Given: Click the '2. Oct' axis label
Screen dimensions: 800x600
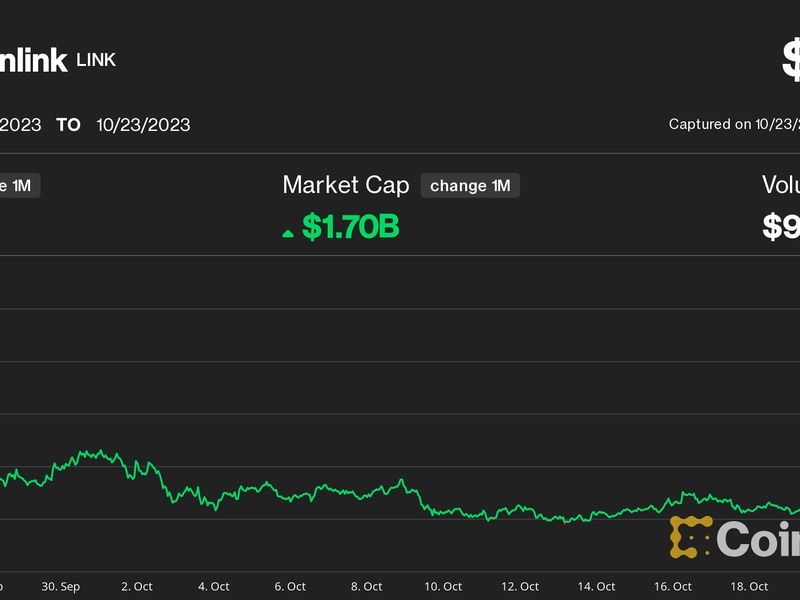Looking at the screenshot, I should [x=137, y=587].
